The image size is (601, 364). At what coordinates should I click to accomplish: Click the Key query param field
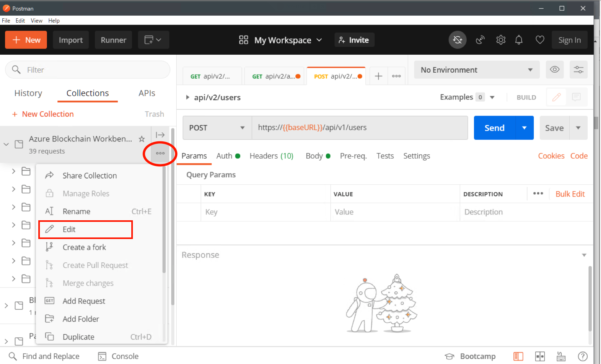266,212
